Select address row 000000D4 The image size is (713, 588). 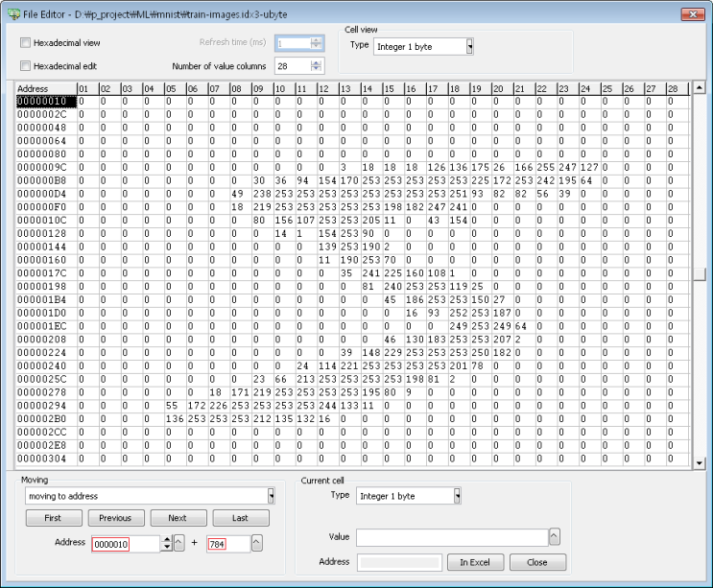[x=46, y=194]
